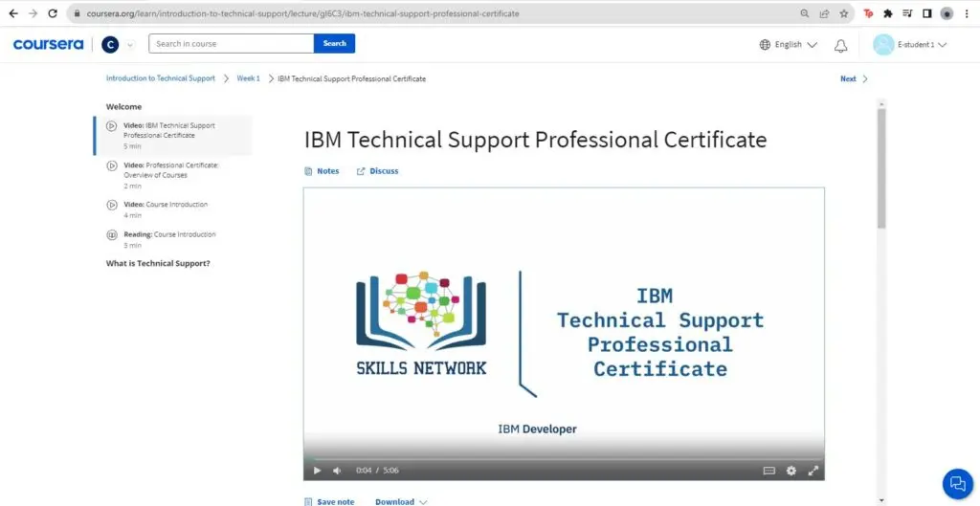
Task: Open the E-student 1 account menu
Action: [x=910, y=44]
